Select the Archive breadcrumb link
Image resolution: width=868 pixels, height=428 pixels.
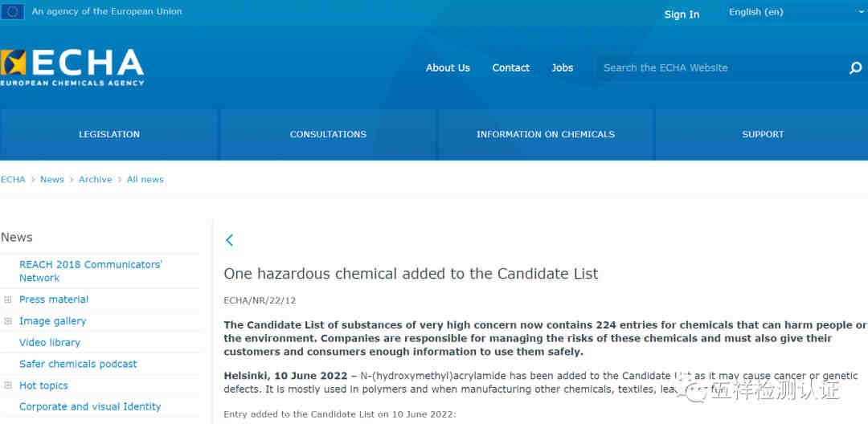pos(95,180)
